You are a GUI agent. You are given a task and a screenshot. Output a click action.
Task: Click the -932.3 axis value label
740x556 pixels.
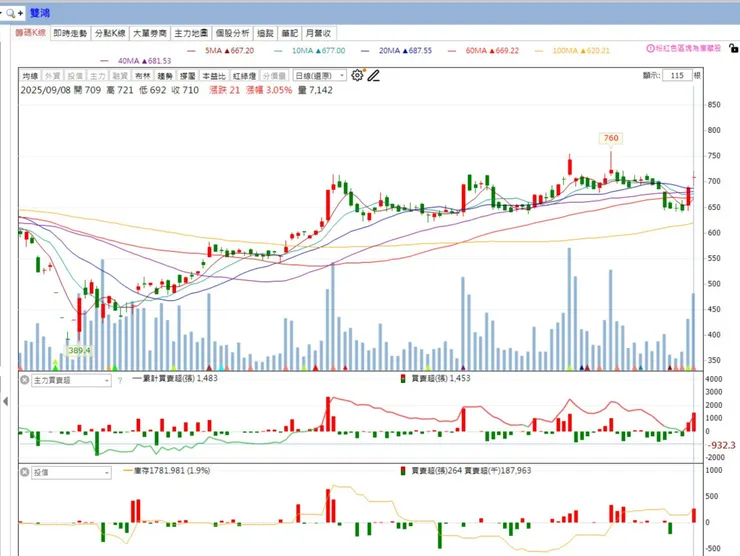722,445
